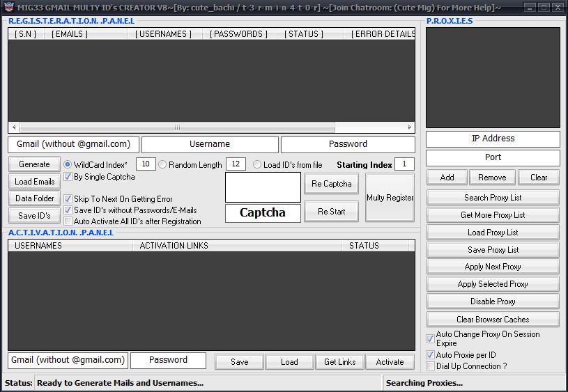Click the Transformers app icon in title bar

(x=8, y=7)
